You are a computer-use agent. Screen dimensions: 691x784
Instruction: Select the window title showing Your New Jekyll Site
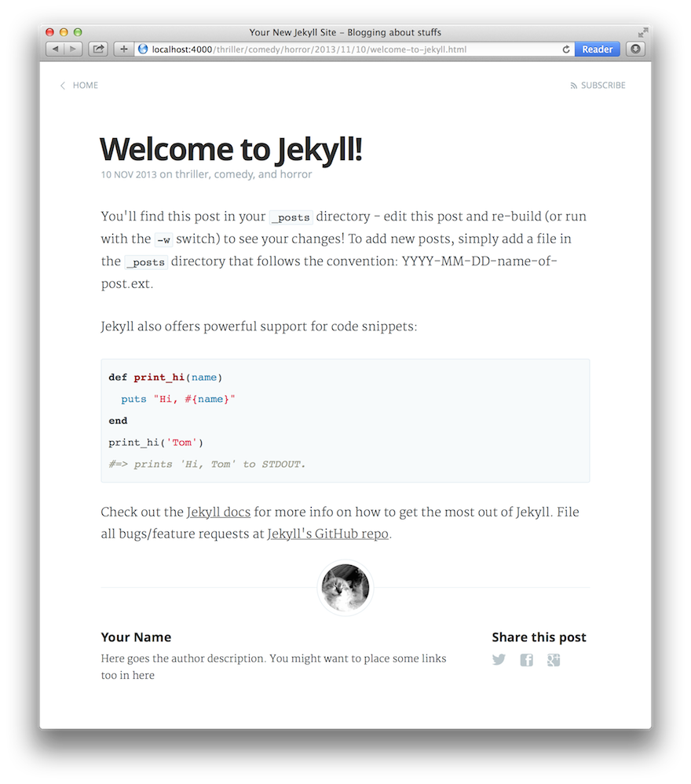pos(345,32)
